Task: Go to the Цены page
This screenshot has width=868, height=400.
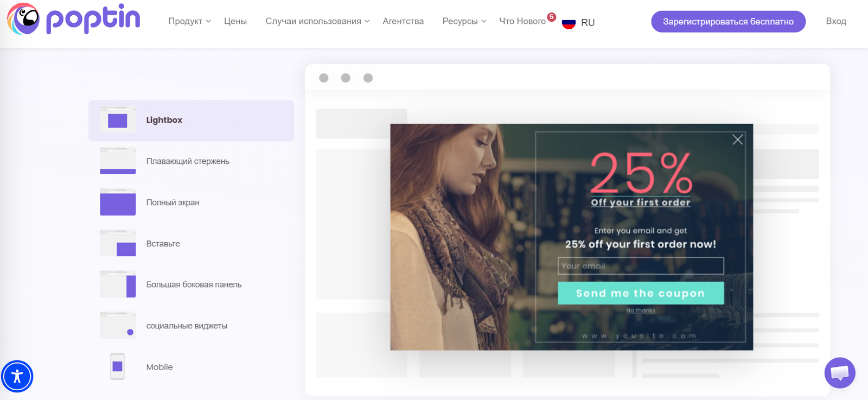Action: coord(235,21)
